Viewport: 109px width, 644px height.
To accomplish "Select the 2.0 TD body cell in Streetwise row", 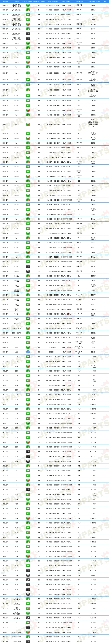I will point(79,642).
